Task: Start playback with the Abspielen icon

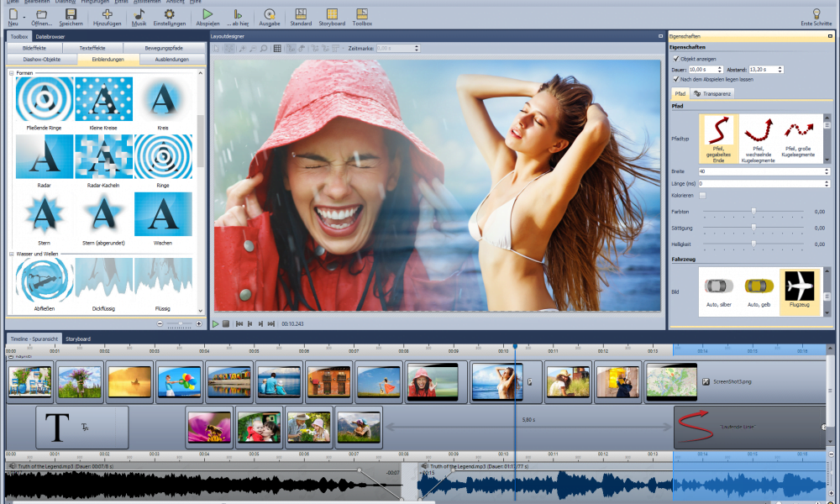Action: pos(207,14)
